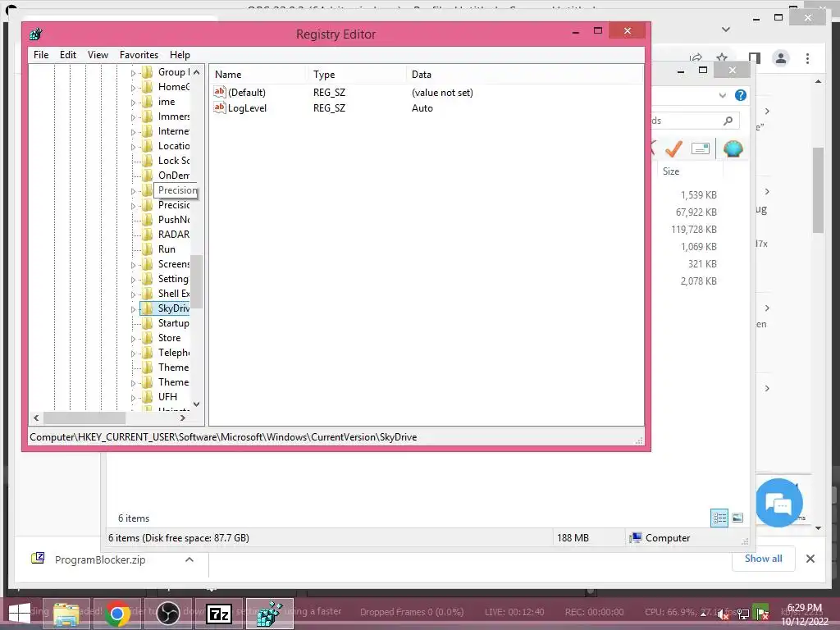Image resolution: width=840 pixels, height=630 pixels.
Task: Expand the Shell Extensions key arrow
Action: pos(133,294)
